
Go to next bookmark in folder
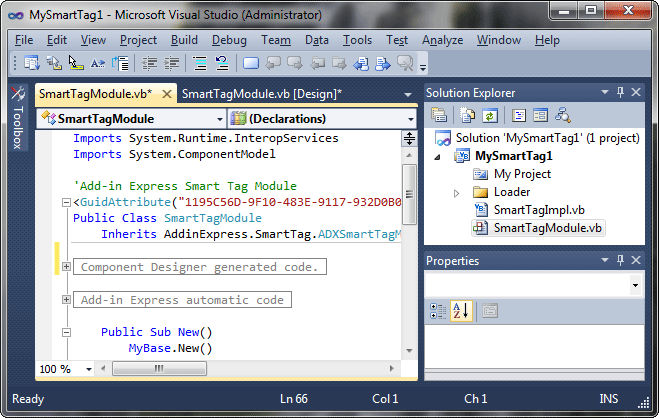point(339,63)
